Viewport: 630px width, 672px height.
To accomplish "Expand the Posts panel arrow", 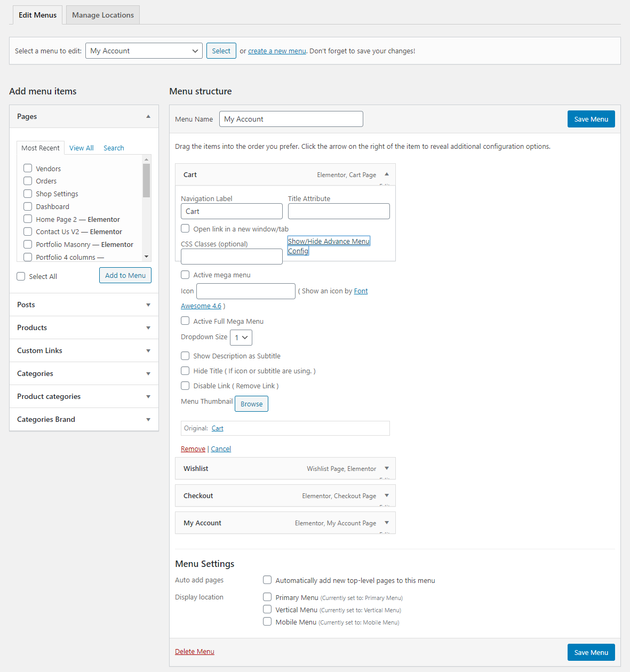I will click(x=148, y=305).
